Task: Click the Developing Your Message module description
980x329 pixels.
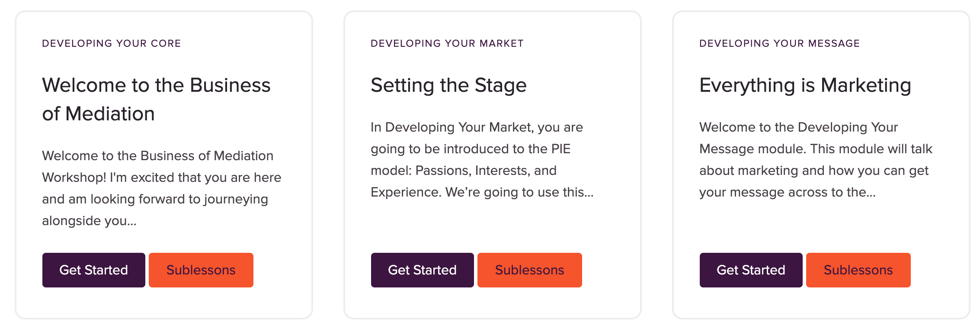Action: coord(816,160)
